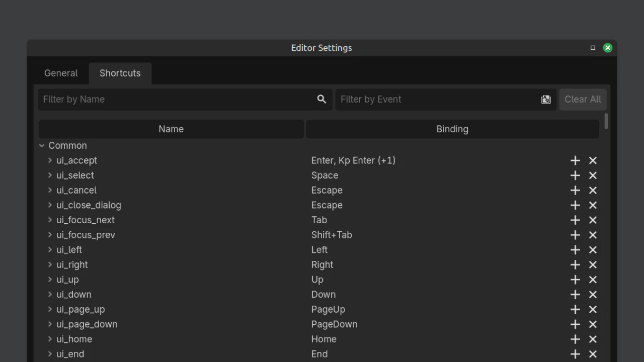Add a binding to ui_left
Image resolution: width=644 pixels, height=362 pixels.
[575, 250]
